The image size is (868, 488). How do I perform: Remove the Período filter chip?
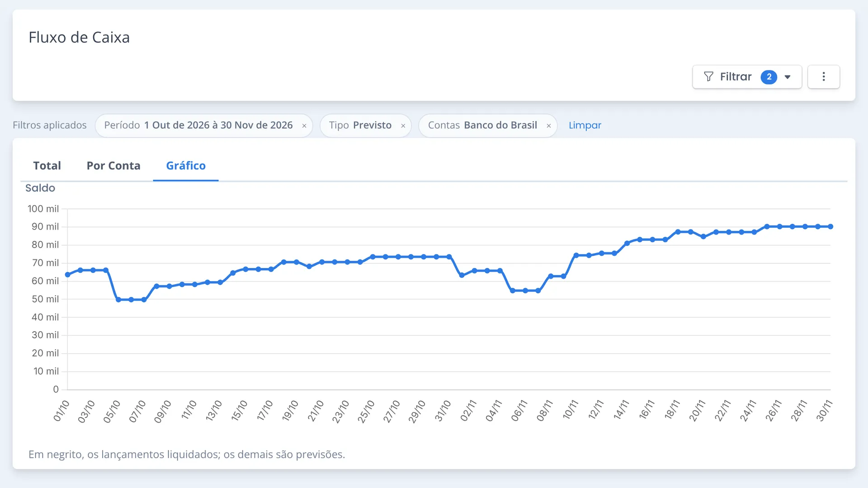(x=304, y=126)
